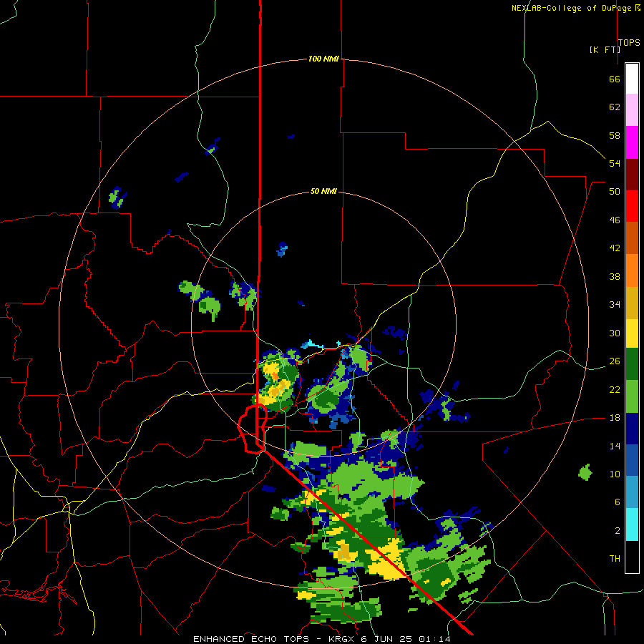This screenshot has height=644, width=644.
Task: Click the TOPS legend title
Action: coord(629,42)
